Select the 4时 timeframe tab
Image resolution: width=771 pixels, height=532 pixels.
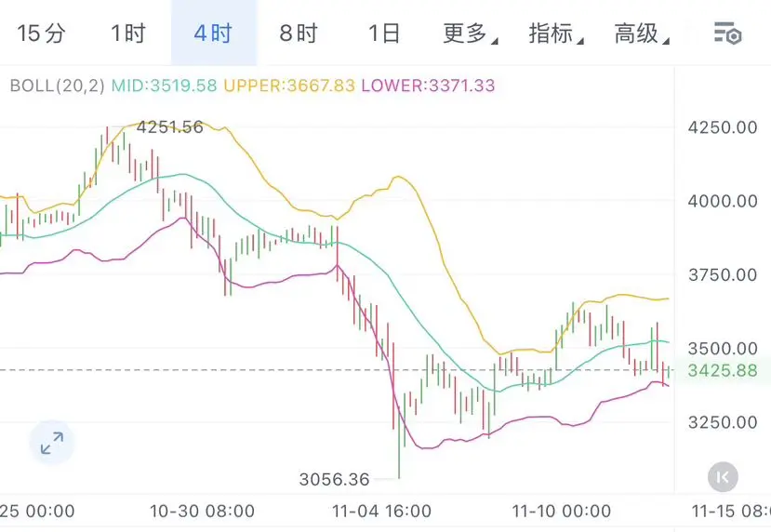(x=213, y=34)
